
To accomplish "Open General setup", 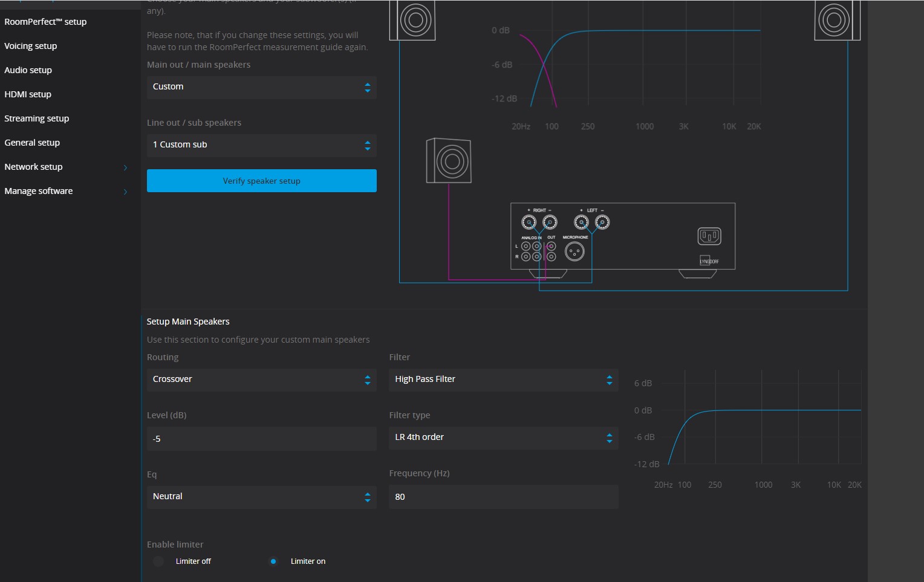I will [x=32, y=143].
